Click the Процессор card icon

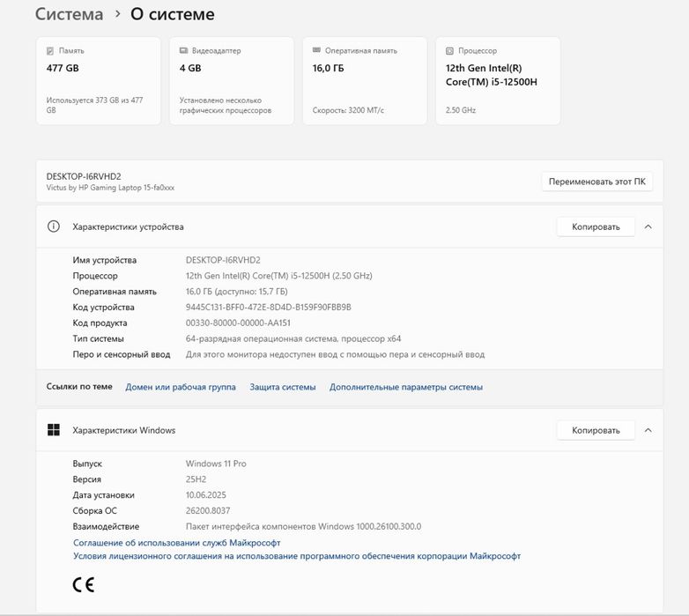click(449, 51)
